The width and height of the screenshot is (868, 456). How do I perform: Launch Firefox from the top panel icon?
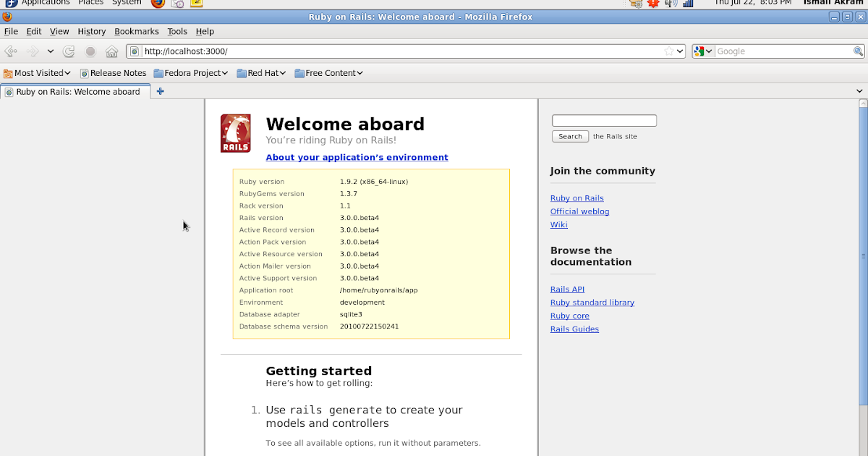pos(158,3)
